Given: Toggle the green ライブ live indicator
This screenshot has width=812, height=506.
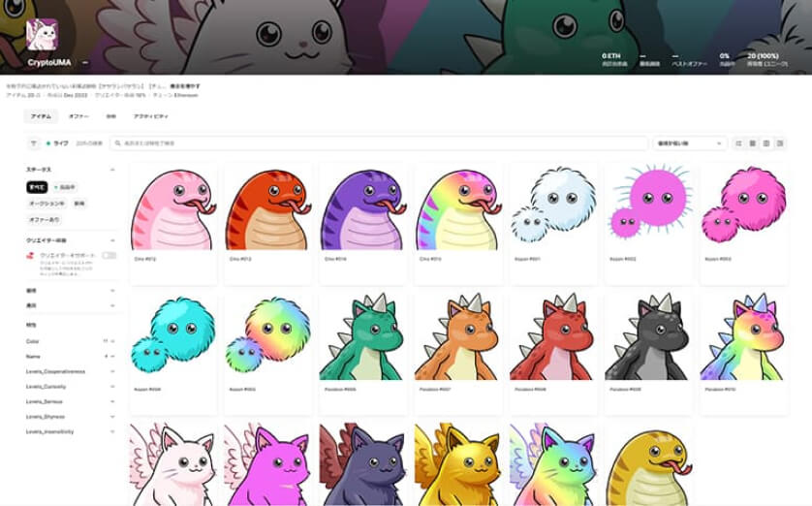Looking at the screenshot, I should [x=58, y=143].
